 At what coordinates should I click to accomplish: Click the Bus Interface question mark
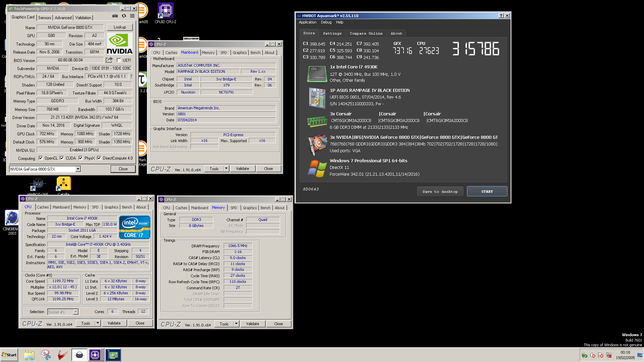131,76
